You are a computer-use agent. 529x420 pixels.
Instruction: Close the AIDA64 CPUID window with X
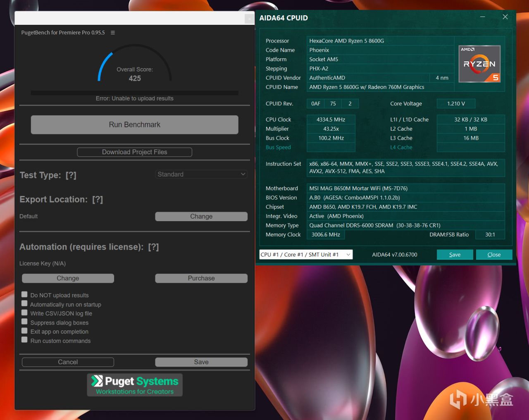pos(505,17)
